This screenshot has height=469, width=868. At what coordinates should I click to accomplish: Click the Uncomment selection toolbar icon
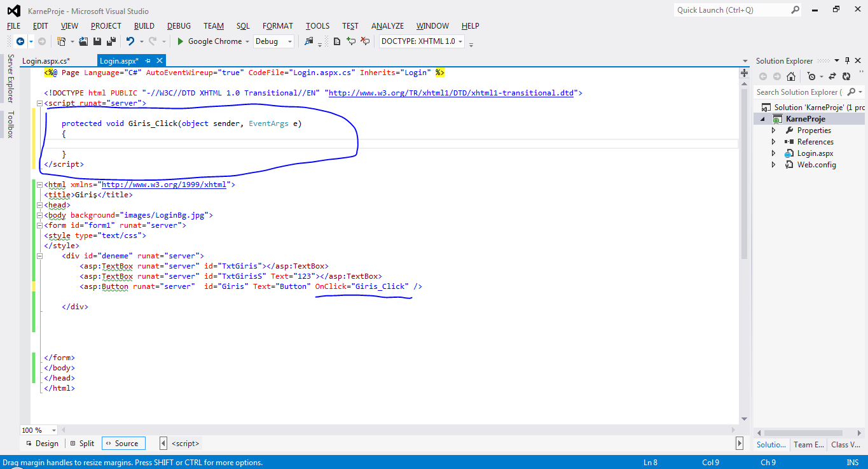(x=365, y=41)
